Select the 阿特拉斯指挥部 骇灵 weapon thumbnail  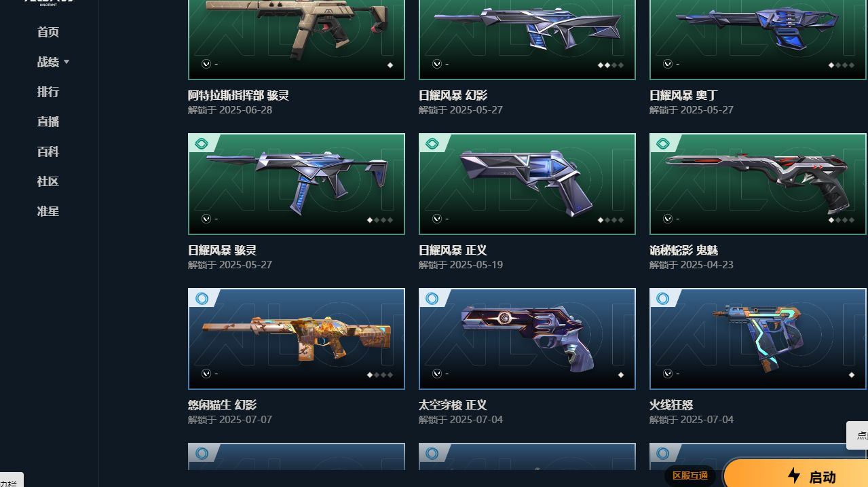pyautogui.click(x=297, y=39)
